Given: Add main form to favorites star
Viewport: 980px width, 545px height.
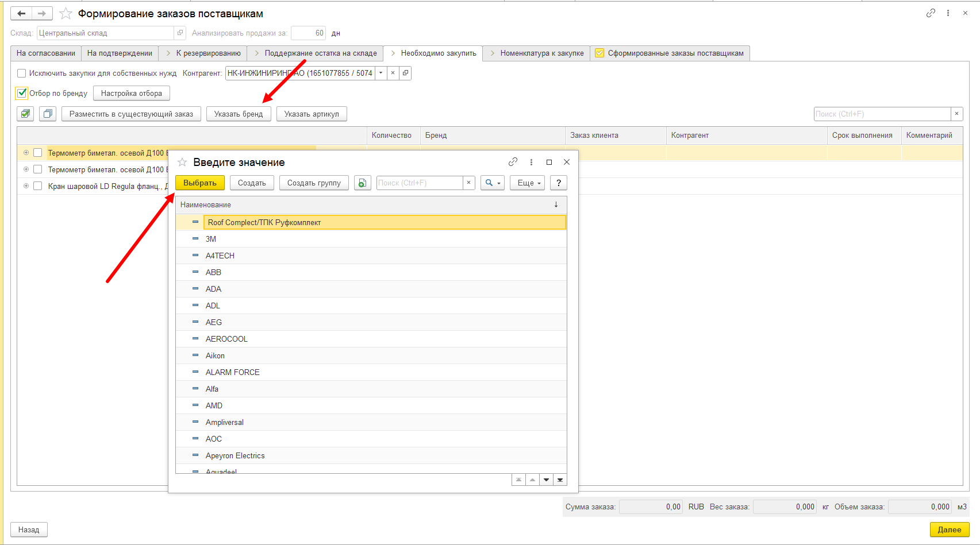Looking at the screenshot, I should (x=66, y=13).
